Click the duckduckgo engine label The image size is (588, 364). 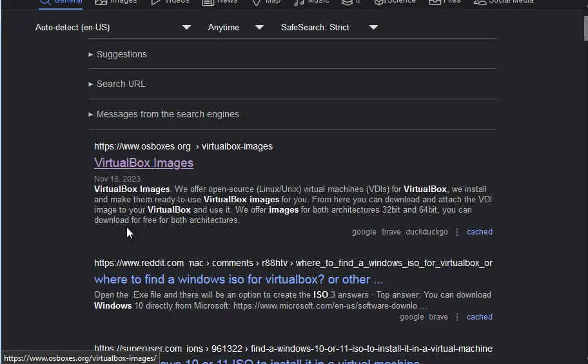(427, 232)
